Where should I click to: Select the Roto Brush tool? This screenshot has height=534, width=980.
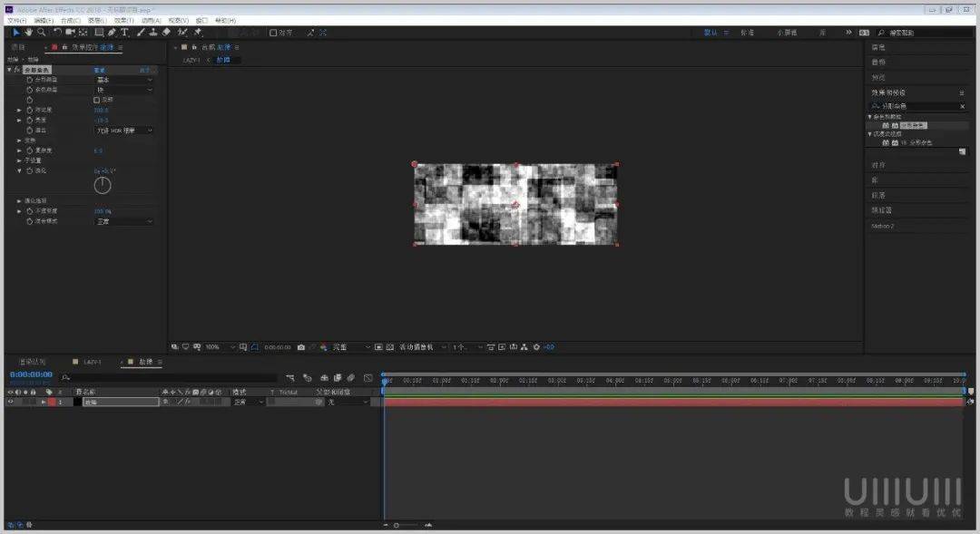[182, 33]
